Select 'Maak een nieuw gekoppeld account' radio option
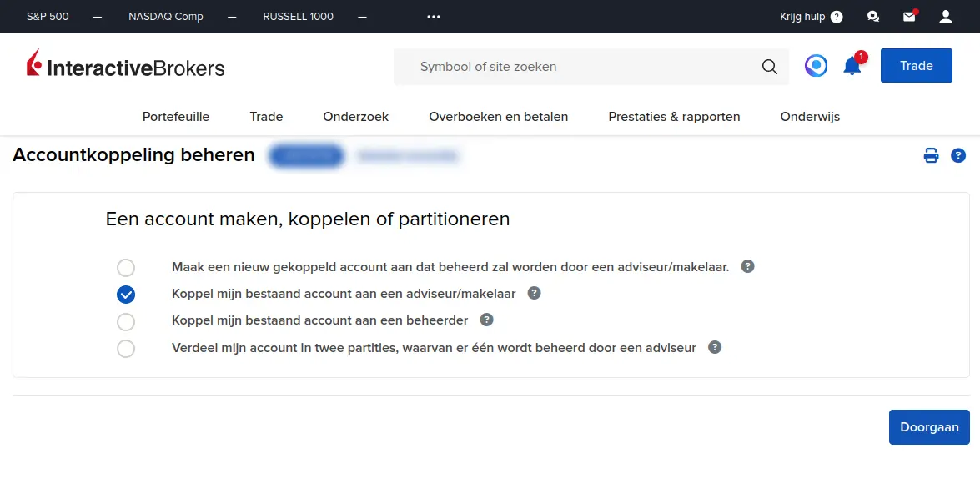 coord(126,268)
